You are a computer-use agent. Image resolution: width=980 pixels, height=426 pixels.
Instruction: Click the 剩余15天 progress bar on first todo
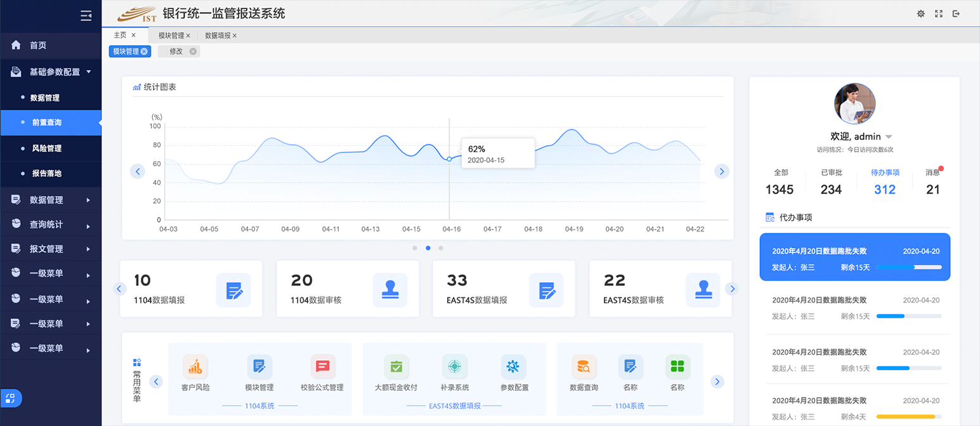click(910, 267)
